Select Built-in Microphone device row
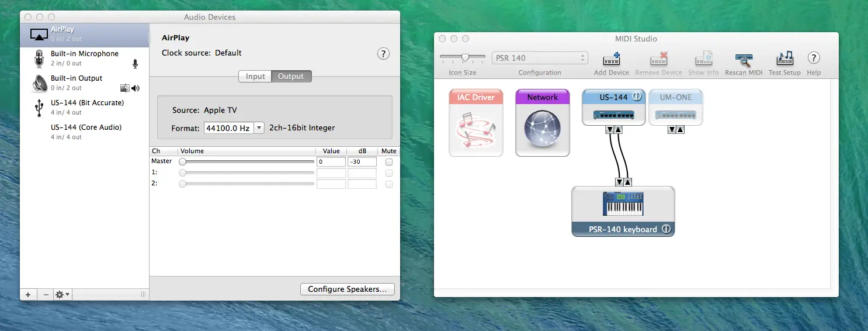The width and height of the screenshot is (868, 331). (85, 58)
